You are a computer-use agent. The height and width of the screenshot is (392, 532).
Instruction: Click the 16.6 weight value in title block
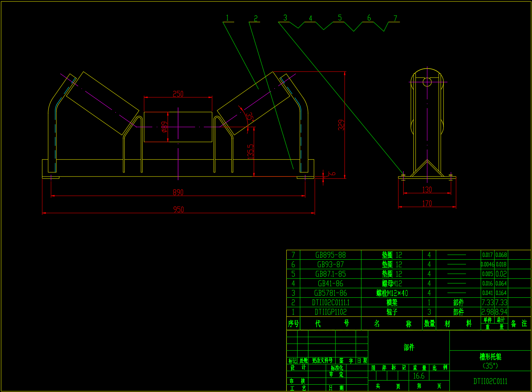419,376
